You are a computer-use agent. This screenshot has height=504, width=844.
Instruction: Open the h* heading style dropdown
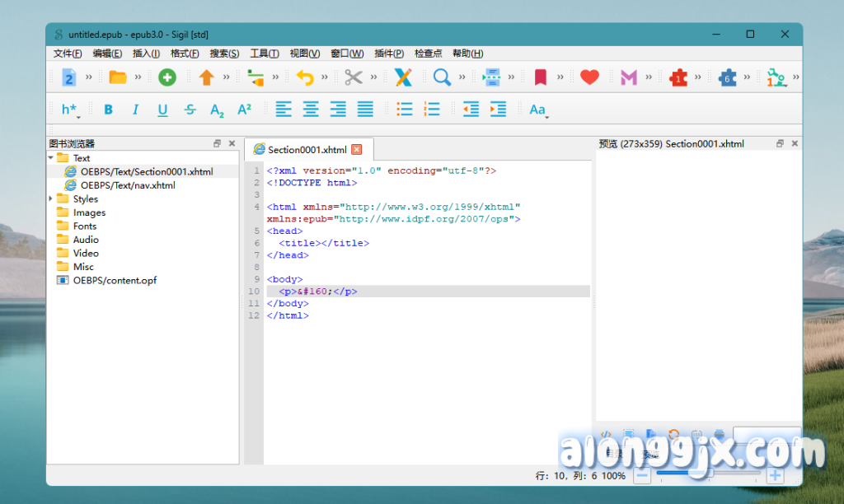tap(70, 110)
